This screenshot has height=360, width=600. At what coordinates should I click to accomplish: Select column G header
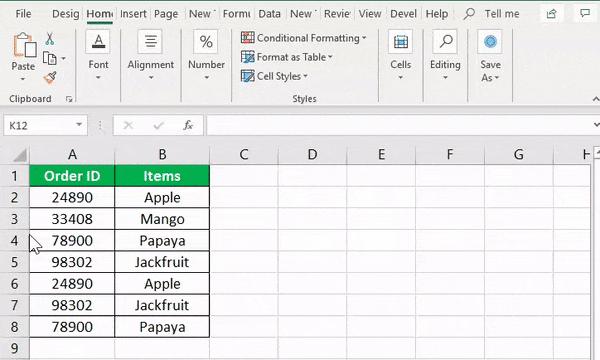[518, 155]
